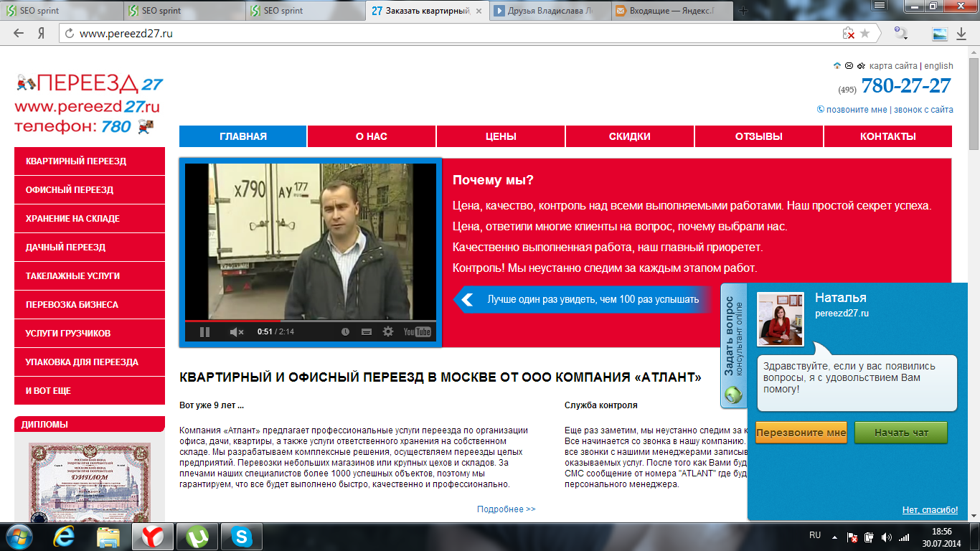This screenshot has width=980, height=551.
Task: Click the 'Задать вопрос' side tab
Action: 733,346
